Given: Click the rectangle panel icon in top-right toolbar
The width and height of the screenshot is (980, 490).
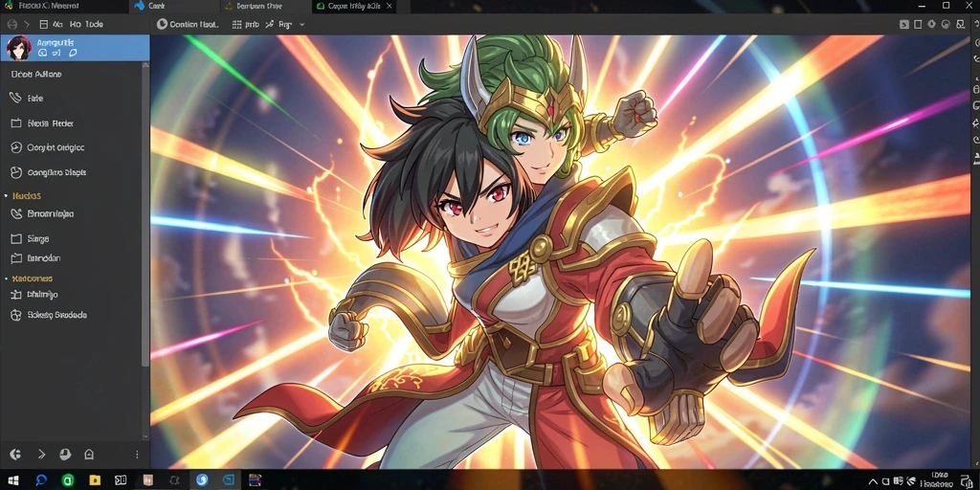Looking at the screenshot, I should tap(918, 24).
